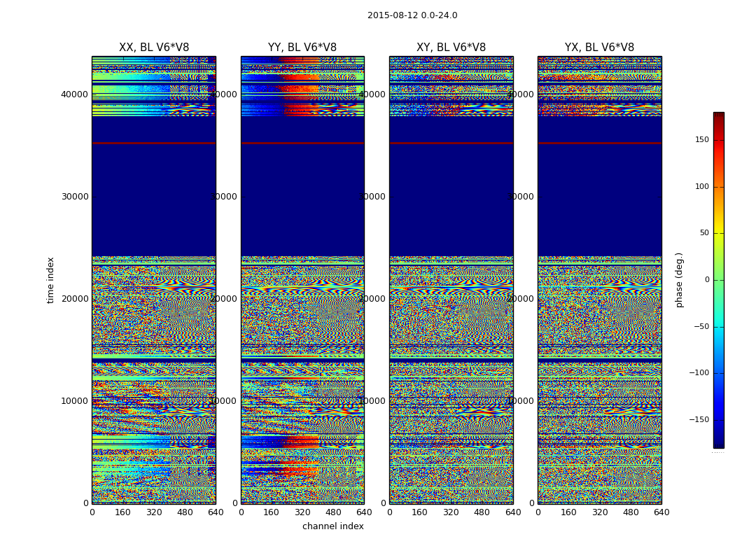Click the colorbar tick label 100
The height and width of the screenshot is (560, 735).
pos(702,186)
